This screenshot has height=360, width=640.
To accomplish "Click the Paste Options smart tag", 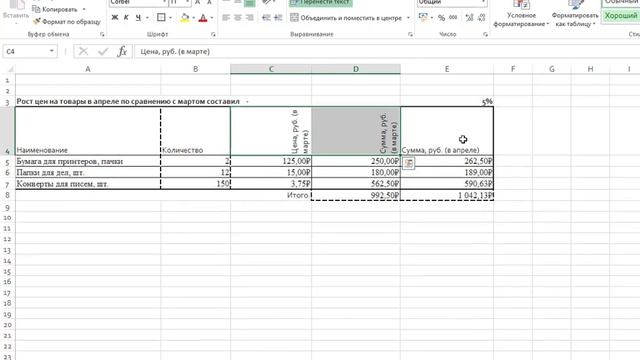I will click(x=409, y=163).
